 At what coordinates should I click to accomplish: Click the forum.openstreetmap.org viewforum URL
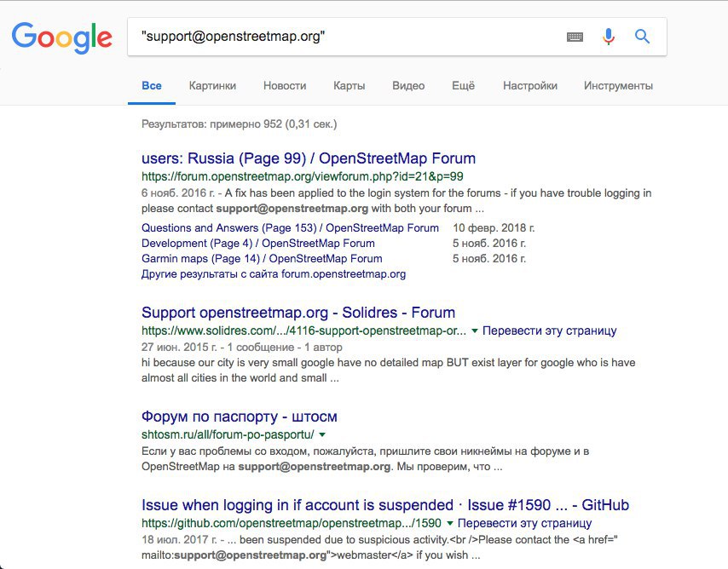pyautogui.click(x=303, y=176)
